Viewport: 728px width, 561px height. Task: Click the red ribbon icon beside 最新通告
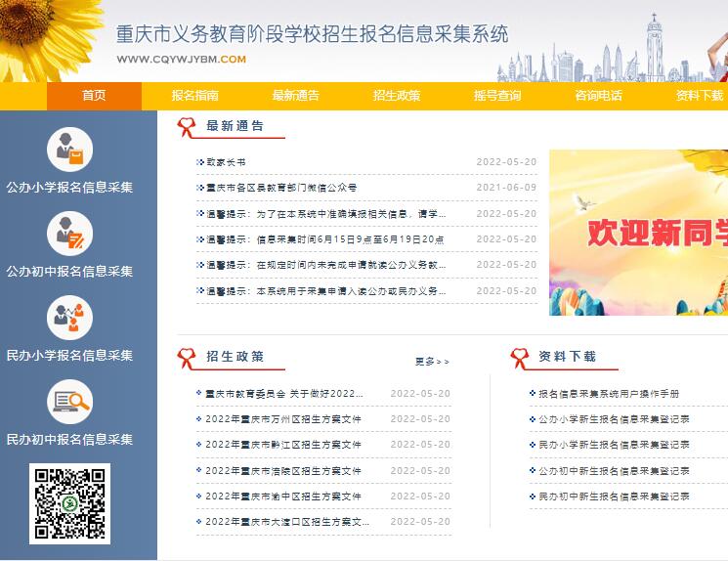coord(187,127)
